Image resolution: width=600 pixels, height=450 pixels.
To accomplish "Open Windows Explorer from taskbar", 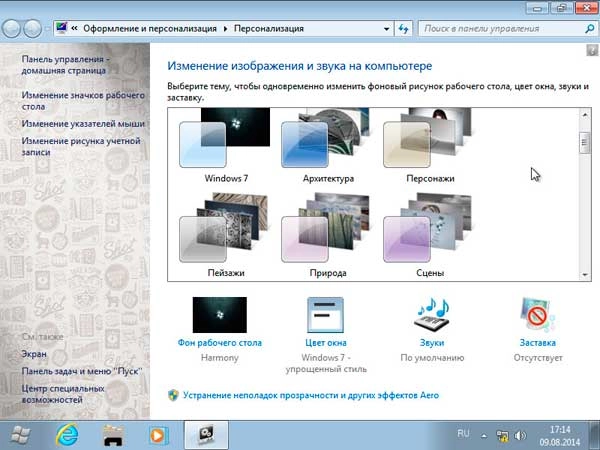I will [114, 435].
